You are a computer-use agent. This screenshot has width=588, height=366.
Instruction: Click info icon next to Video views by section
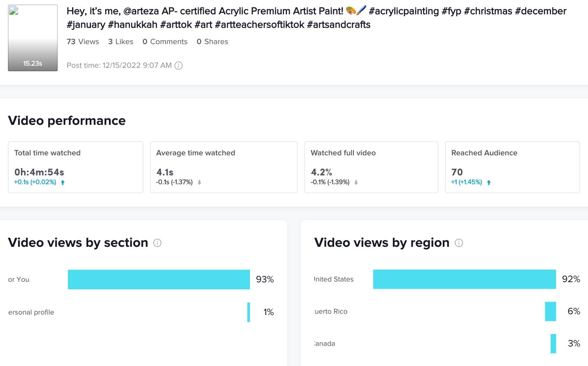coord(157,243)
